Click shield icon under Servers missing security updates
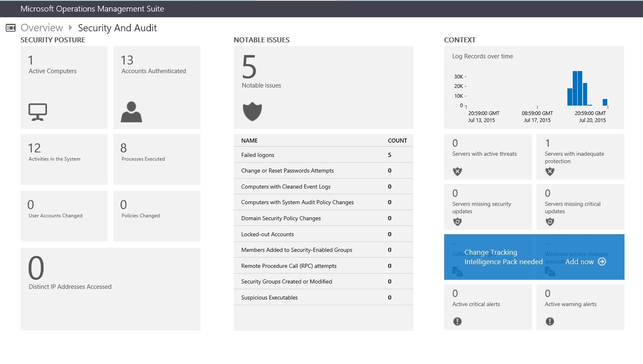 tap(457, 222)
